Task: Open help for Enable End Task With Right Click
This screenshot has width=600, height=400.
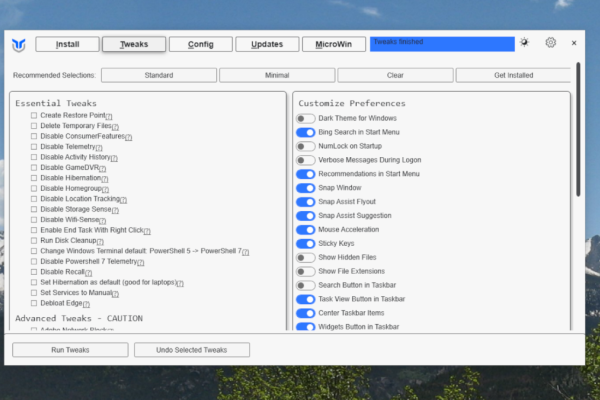Action: [147, 231]
